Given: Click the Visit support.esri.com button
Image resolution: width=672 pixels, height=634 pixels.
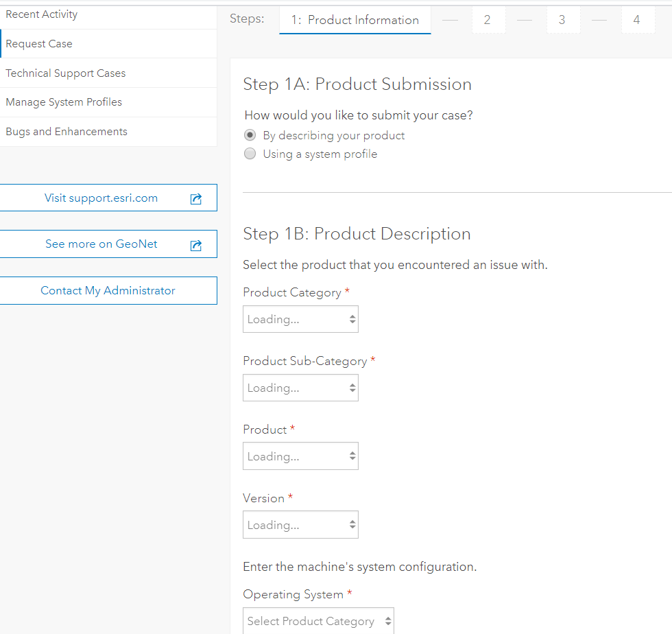Looking at the screenshot, I should pos(108,198).
